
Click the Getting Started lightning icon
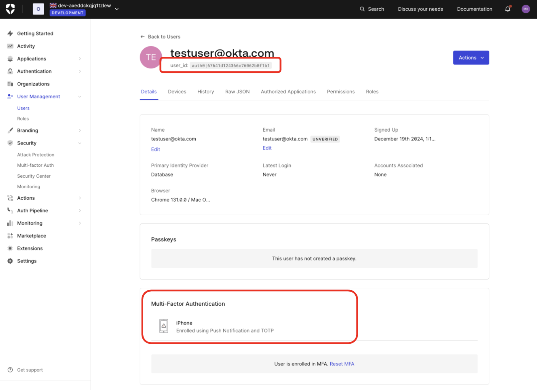[10, 34]
